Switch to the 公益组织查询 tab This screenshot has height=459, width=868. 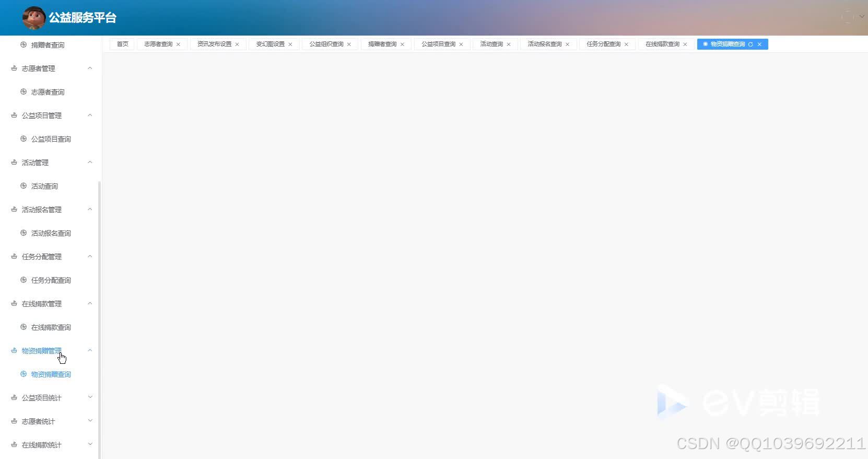pos(326,44)
